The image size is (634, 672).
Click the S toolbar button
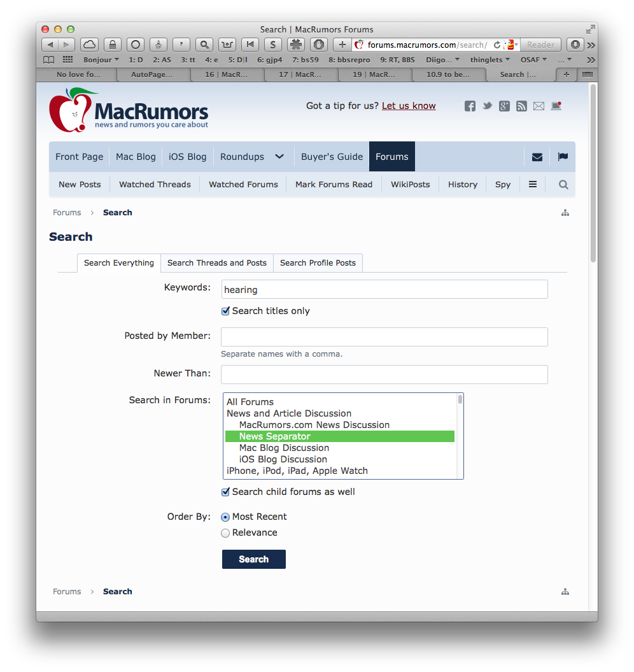tap(273, 45)
